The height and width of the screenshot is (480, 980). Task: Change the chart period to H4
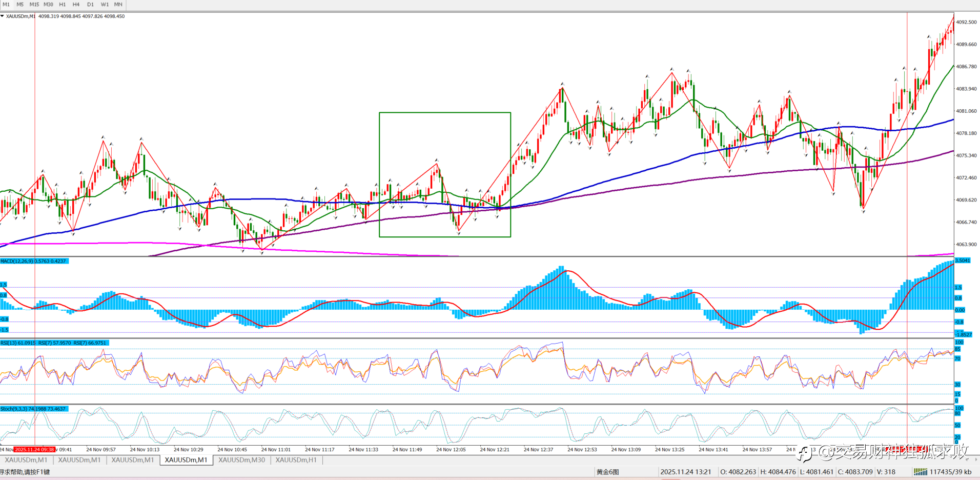[x=76, y=5]
